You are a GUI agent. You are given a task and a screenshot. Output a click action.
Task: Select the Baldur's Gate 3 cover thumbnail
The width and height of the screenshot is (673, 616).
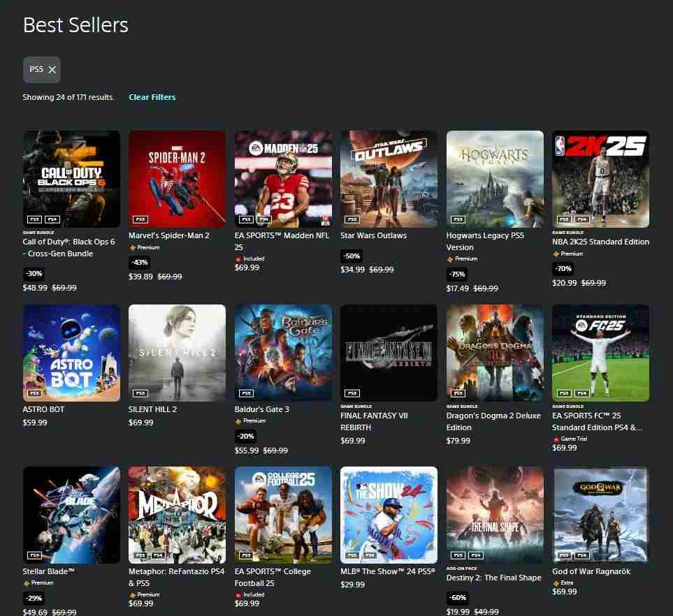coord(283,353)
